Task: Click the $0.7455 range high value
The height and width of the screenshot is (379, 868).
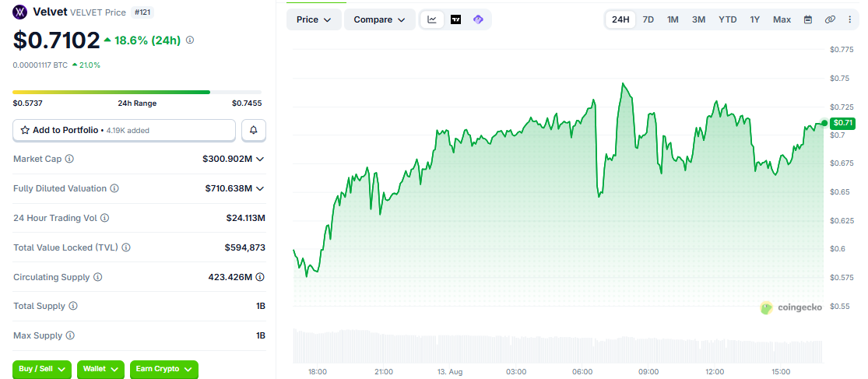Action: (247, 103)
